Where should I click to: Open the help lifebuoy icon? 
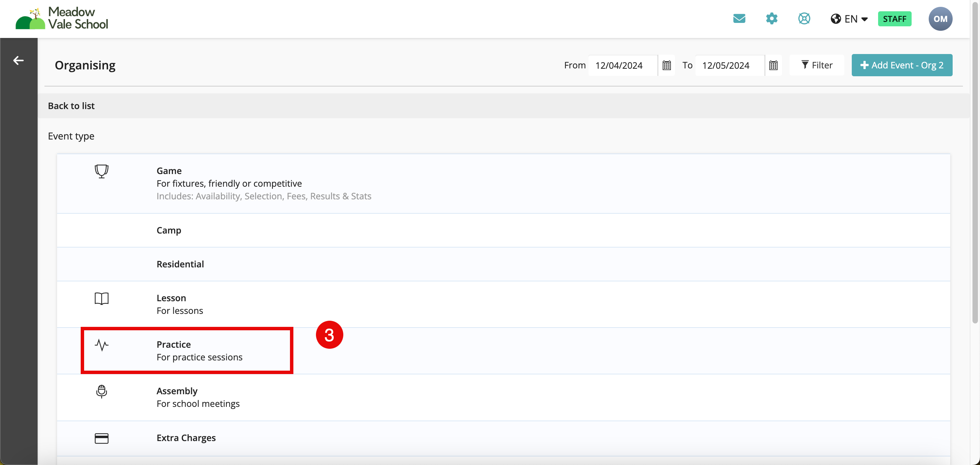coord(804,19)
